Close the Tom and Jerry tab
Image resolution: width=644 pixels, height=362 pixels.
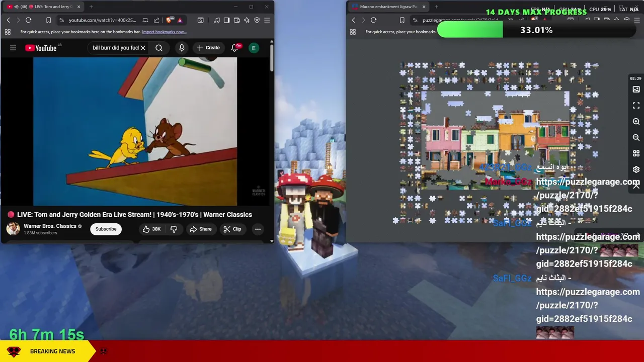(x=78, y=7)
